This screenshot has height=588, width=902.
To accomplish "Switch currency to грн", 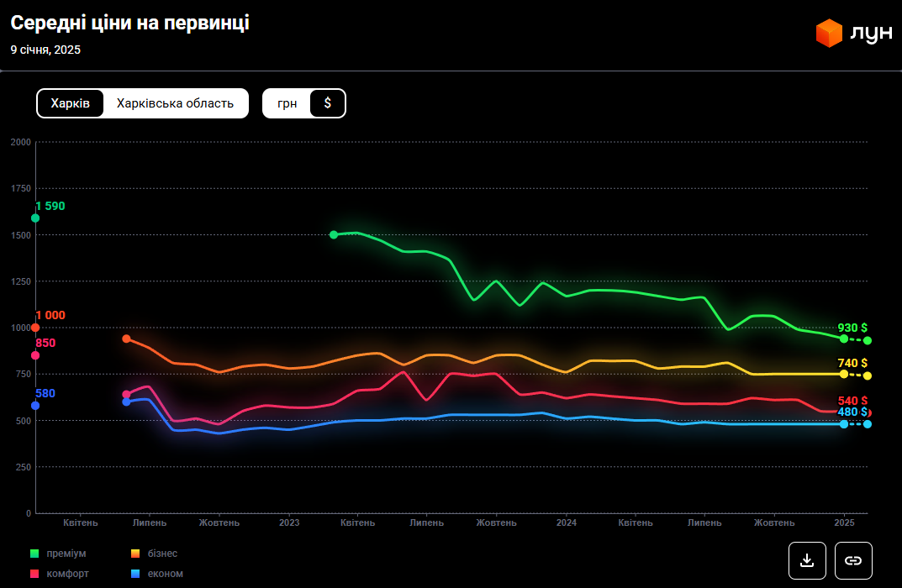I will (287, 103).
